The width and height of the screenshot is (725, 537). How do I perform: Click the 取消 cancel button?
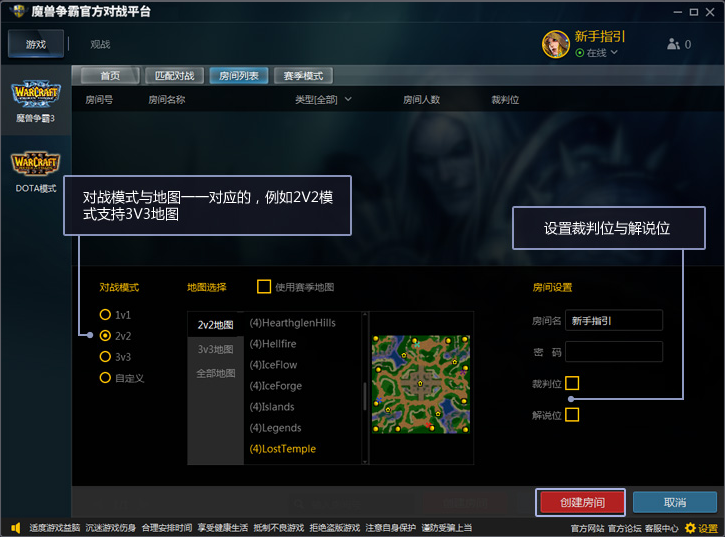pyautogui.click(x=675, y=502)
